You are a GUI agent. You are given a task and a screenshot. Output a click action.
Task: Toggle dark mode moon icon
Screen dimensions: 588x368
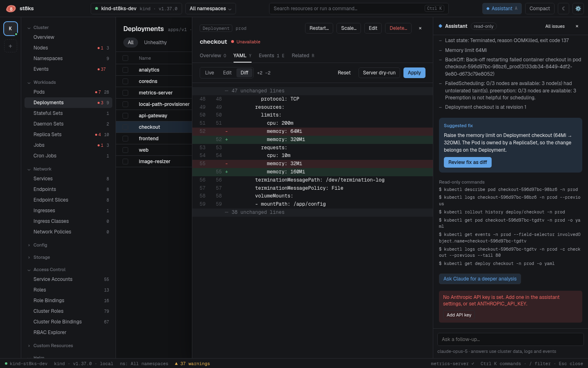click(x=563, y=9)
